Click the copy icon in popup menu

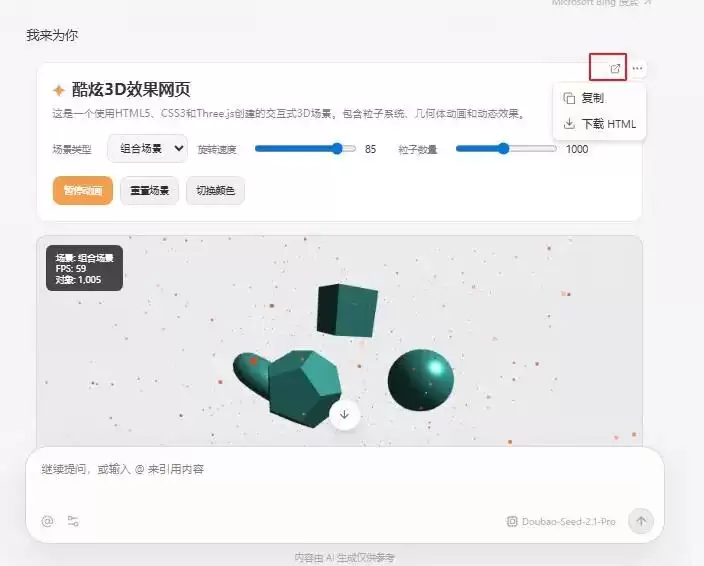[569, 98]
